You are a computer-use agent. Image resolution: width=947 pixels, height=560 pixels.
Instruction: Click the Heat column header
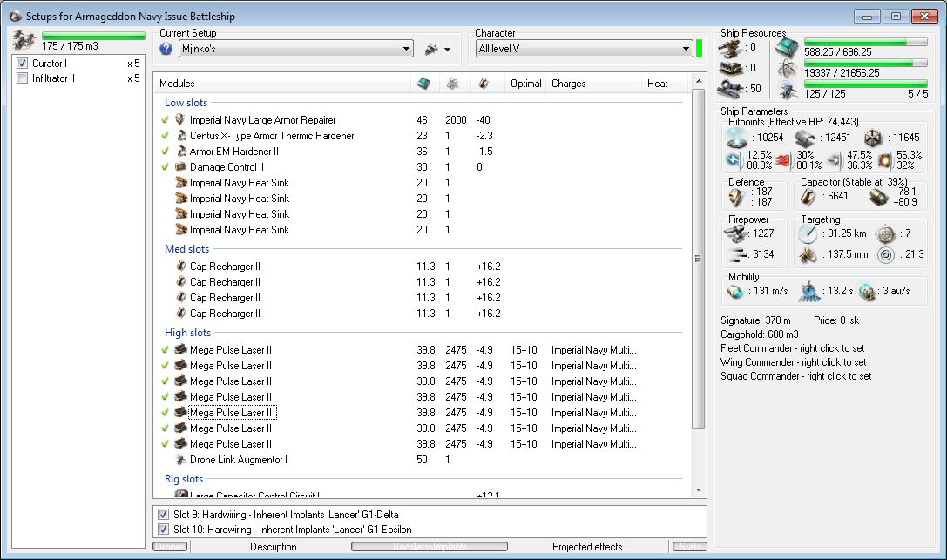663,84
